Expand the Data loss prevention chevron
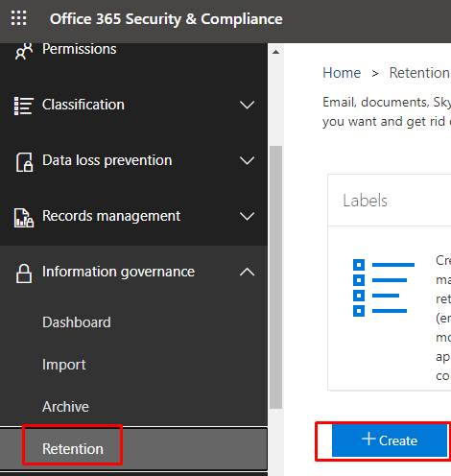 247,160
